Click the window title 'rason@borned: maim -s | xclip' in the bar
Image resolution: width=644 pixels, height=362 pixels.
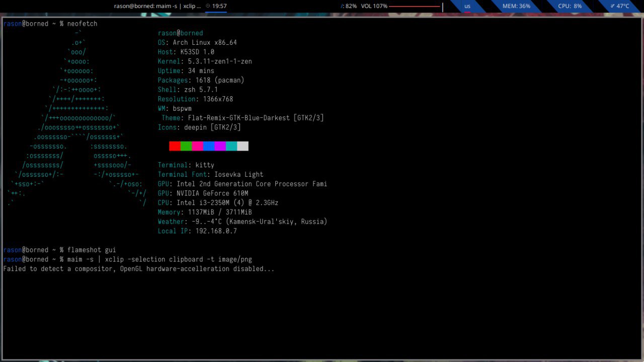click(157, 6)
